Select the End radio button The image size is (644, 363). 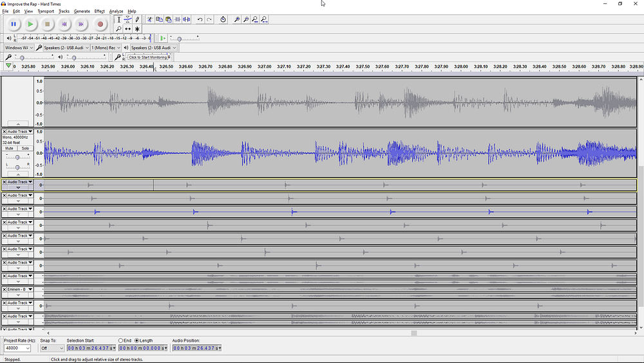121,340
